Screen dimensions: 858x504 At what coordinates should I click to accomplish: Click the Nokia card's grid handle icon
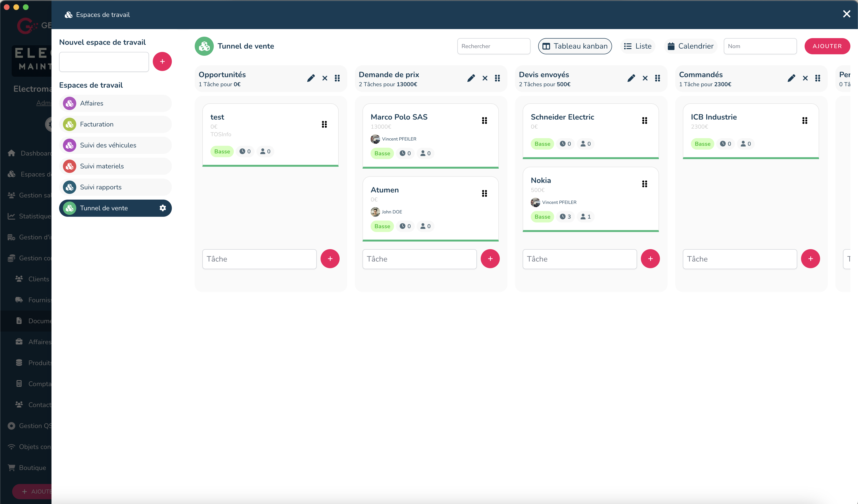click(x=644, y=184)
